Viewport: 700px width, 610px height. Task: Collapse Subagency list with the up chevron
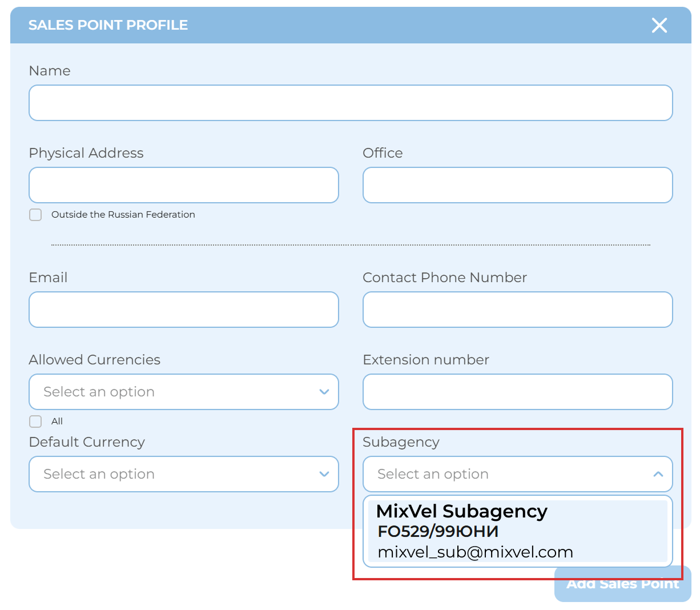point(658,474)
